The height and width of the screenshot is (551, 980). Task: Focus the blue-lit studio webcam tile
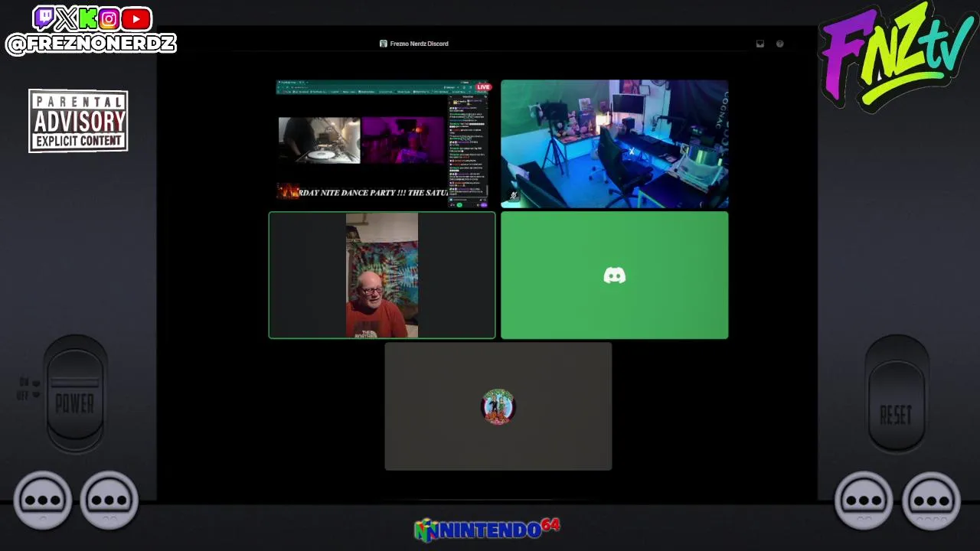pos(615,144)
